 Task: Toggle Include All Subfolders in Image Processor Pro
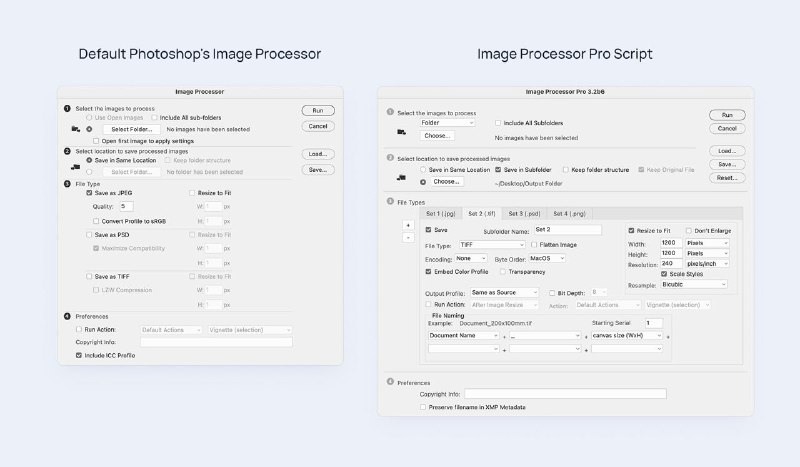(498, 123)
